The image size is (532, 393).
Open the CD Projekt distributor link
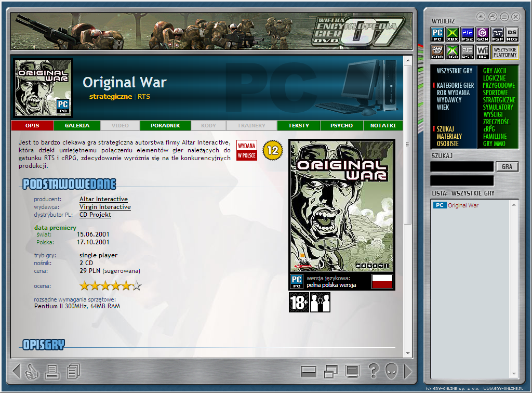(96, 215)
